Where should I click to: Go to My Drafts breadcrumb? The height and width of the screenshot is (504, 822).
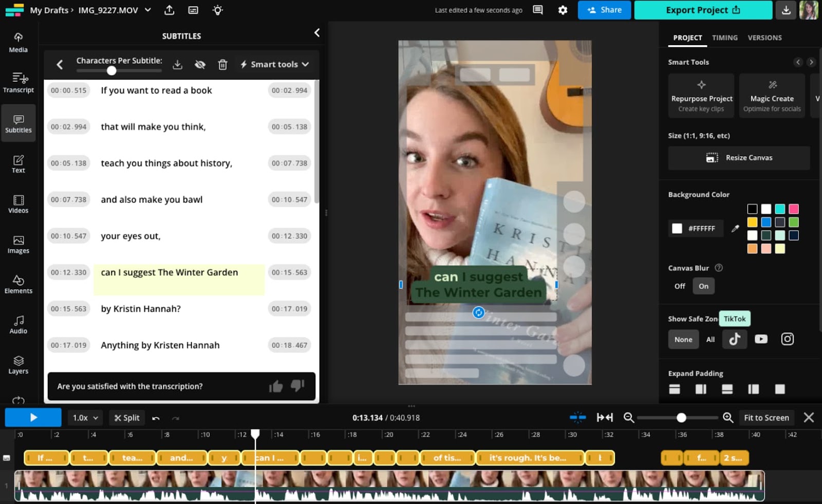(49, 10)
